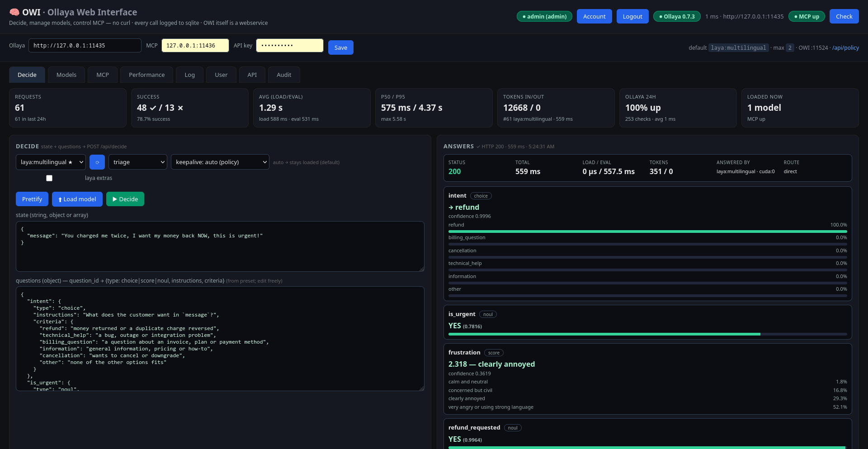Open the Audit tab
This screenshot has height=449, width=868.
[x=284, y=75]
